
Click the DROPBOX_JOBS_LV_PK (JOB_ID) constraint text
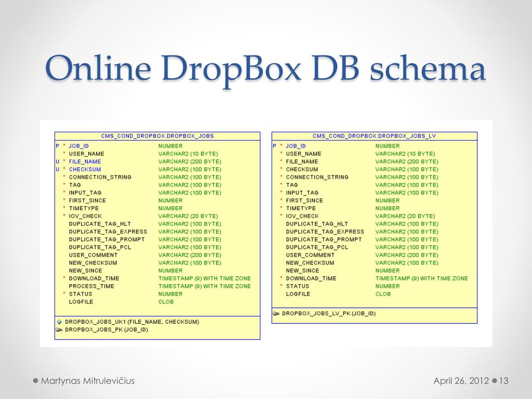[x=329, y=313]
